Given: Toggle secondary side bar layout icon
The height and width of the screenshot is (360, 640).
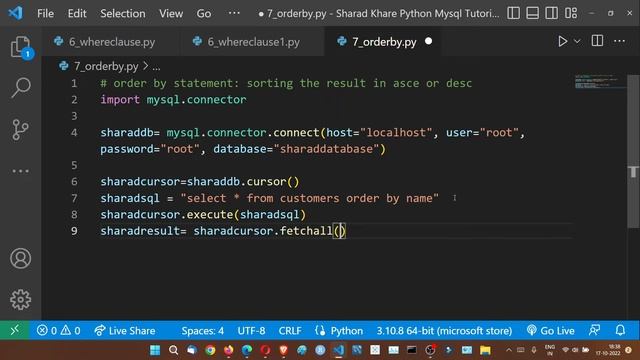Looking at the screenshot, I should click(551, 13).
